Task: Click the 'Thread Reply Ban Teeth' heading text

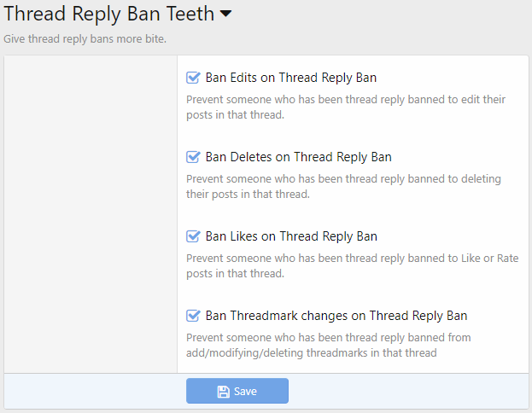Action: coord(108,15)
